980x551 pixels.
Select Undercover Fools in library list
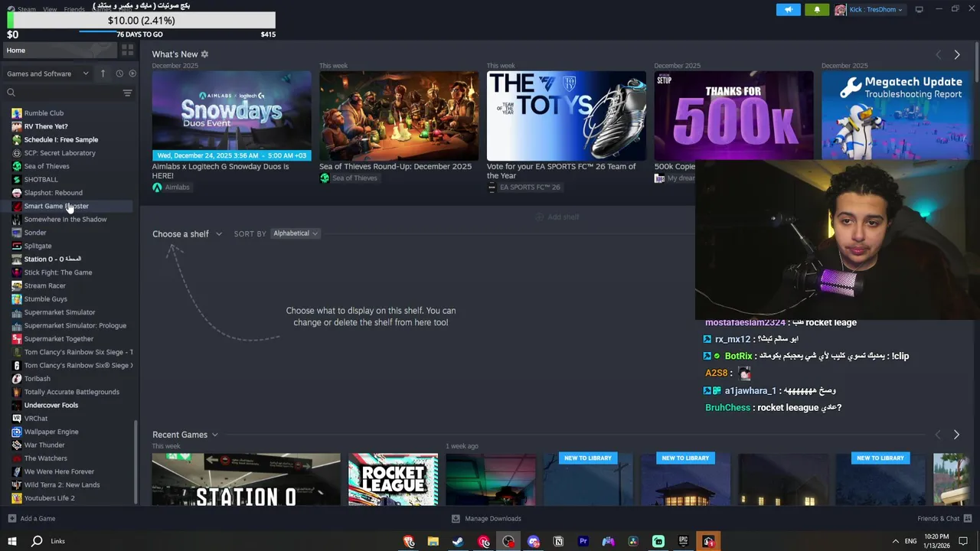tap(51, 405)
